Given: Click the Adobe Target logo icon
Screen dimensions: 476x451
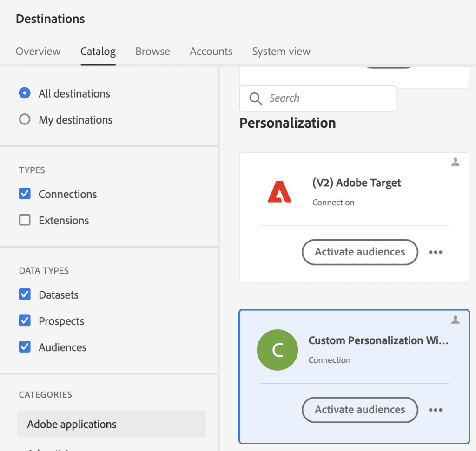Looking at the screenshot, I should [279, 191].
